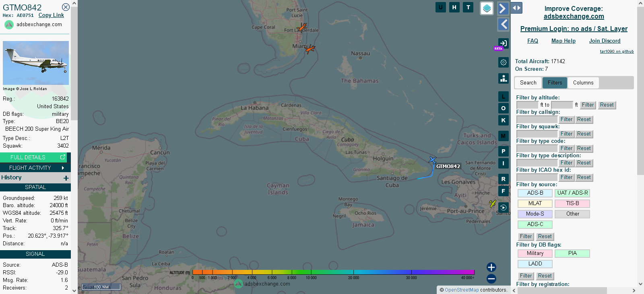Screen dimensions: 644x294
Task: Select MLAT source filter swatch
Action: tap(535, 204)
